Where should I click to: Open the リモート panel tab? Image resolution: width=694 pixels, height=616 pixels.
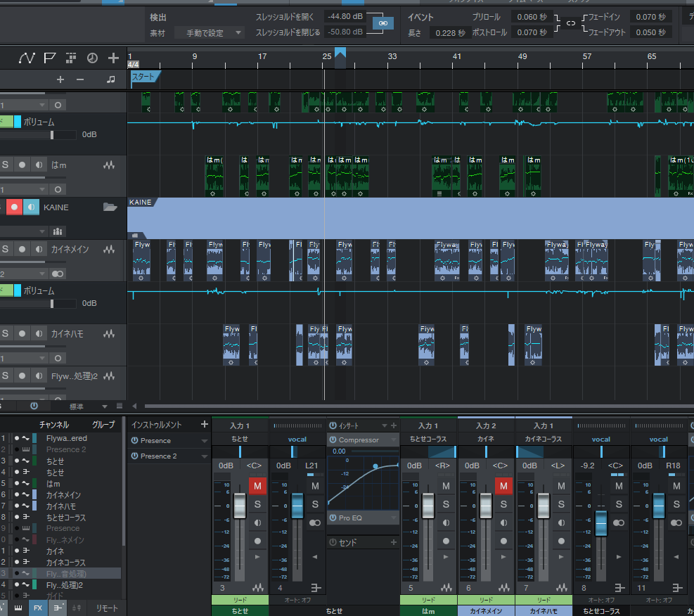coord(107,608)
